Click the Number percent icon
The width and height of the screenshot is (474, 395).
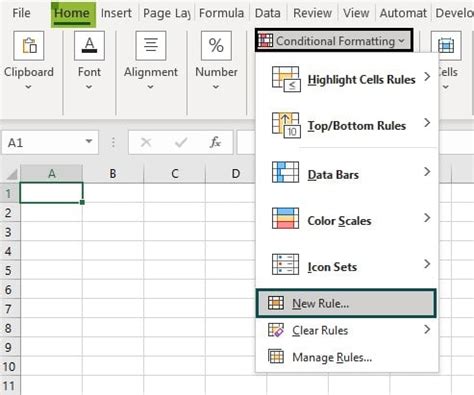216,46
